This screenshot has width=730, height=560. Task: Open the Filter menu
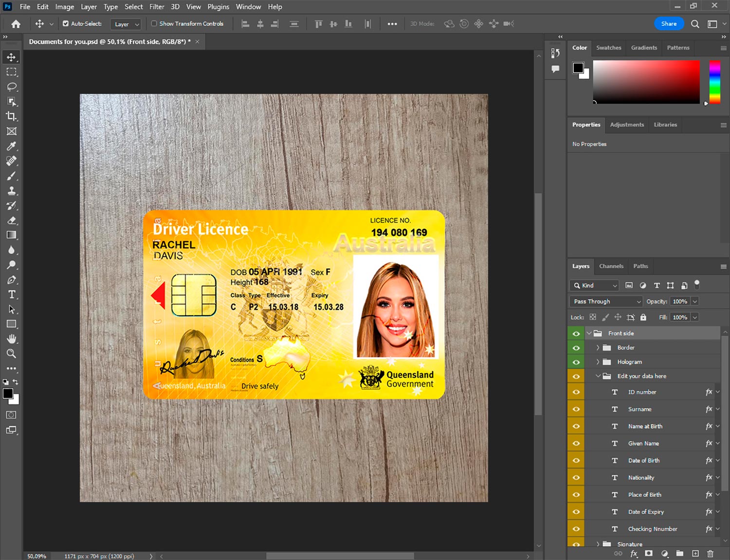[156, 7]
